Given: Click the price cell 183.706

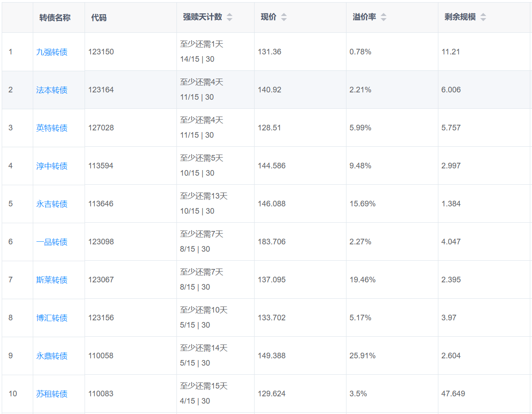Looking at the screenshot, I should tap(272, 242).
